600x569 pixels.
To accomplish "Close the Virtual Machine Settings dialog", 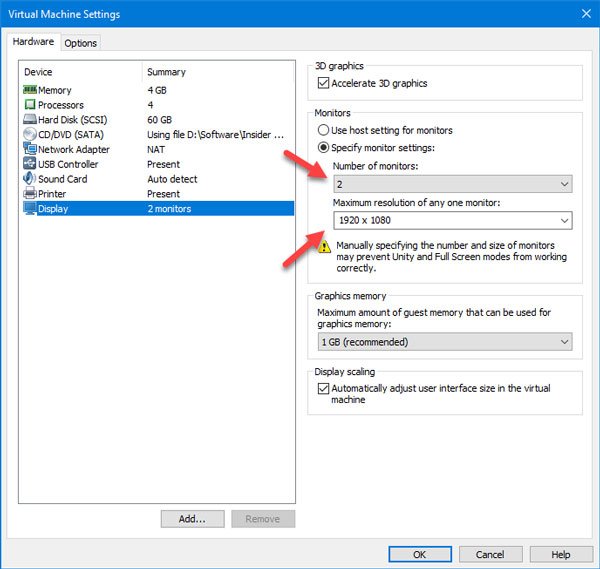I will click(586, 14).
